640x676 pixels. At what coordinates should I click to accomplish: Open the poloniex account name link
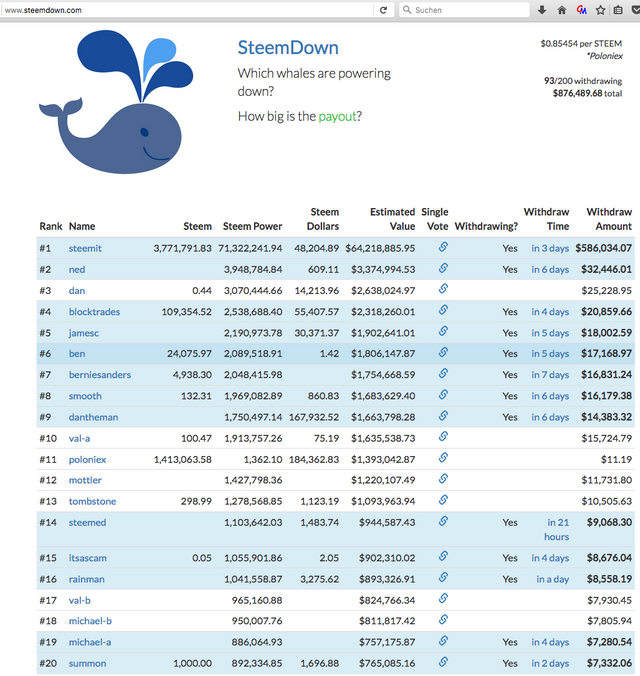point(87,460)
